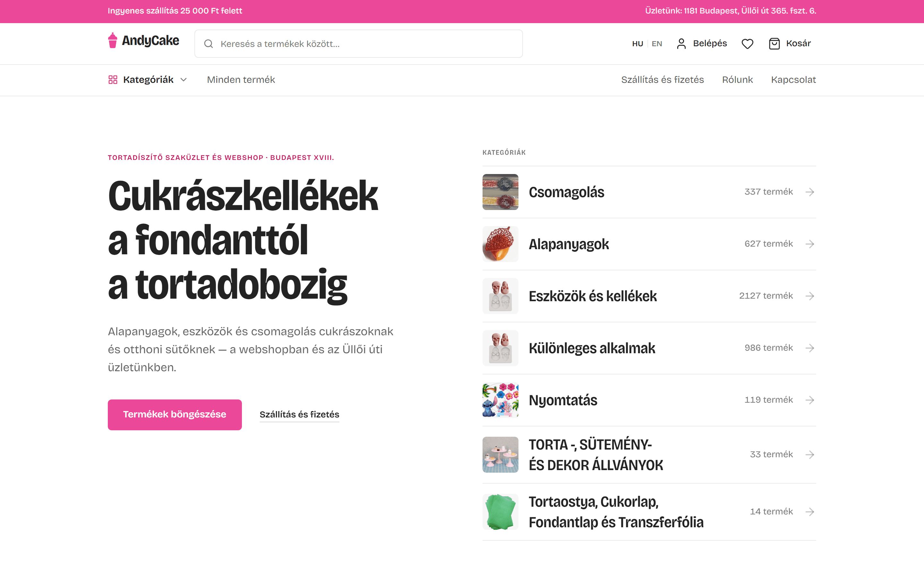Click the arrow next to Alapanyagok

click(x=810, y=244)
